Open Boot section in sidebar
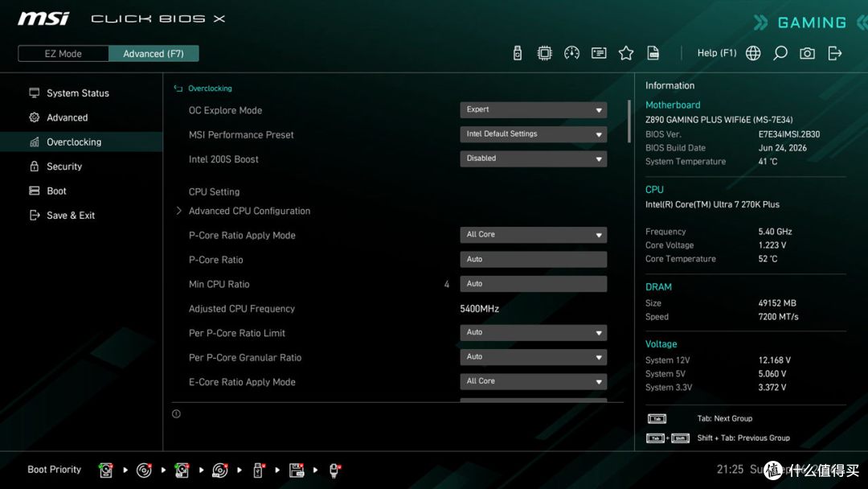This screenshot has height=489, width=868. [56, 191]
